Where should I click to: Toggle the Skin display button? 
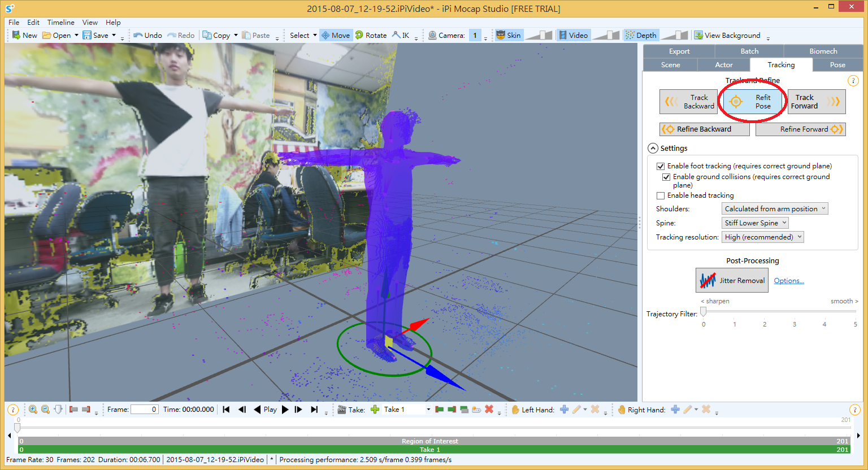coord(508,35)
